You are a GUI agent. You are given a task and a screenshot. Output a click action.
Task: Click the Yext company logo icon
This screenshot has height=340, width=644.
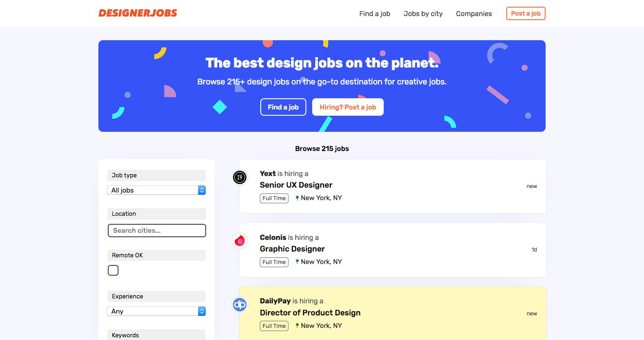240,177
